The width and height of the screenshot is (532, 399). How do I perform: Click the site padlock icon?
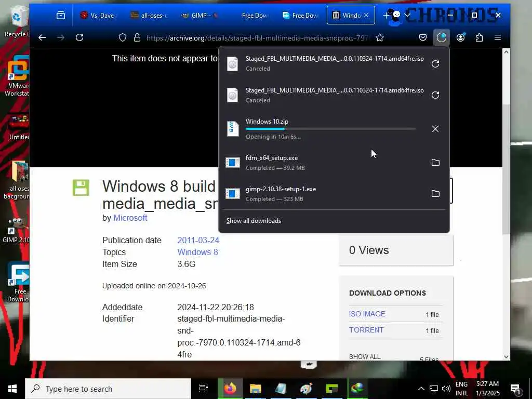tap(137, 37)
